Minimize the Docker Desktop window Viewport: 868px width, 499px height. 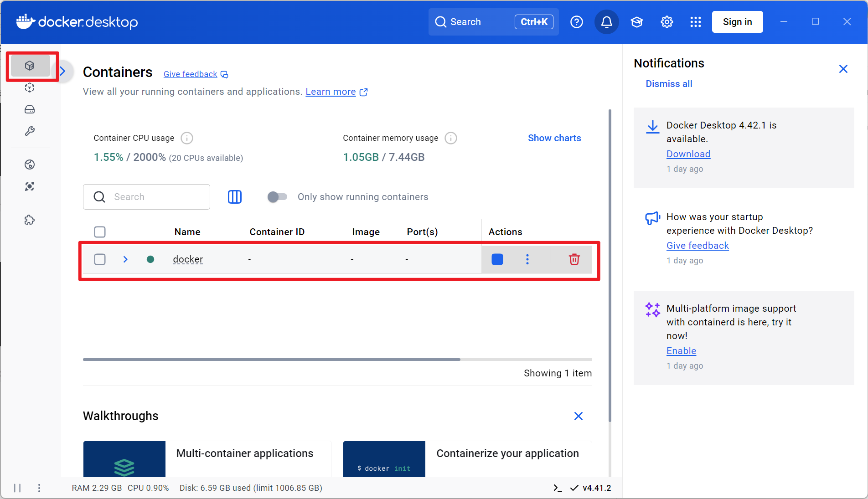(x=784, y=21)
